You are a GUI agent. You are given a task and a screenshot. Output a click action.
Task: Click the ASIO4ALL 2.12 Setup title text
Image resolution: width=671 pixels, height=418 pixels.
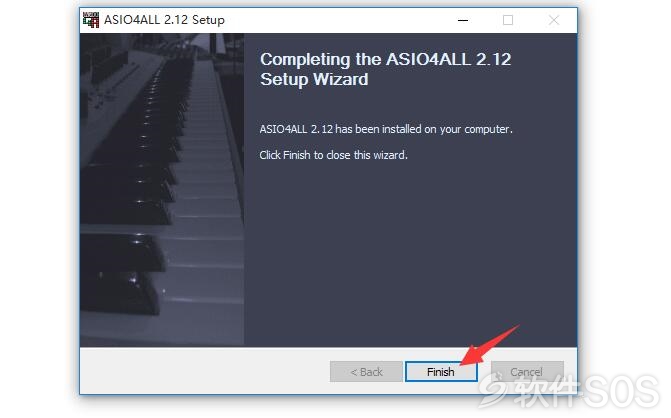pyautogui.click(x=164, y=20)
